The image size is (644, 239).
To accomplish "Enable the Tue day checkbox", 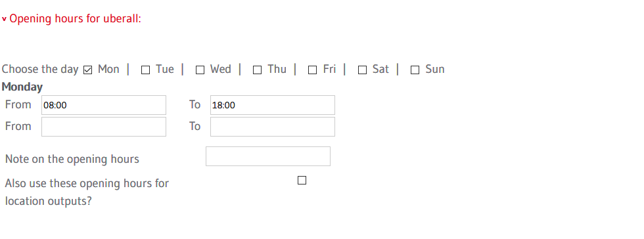I will point(145,70).
